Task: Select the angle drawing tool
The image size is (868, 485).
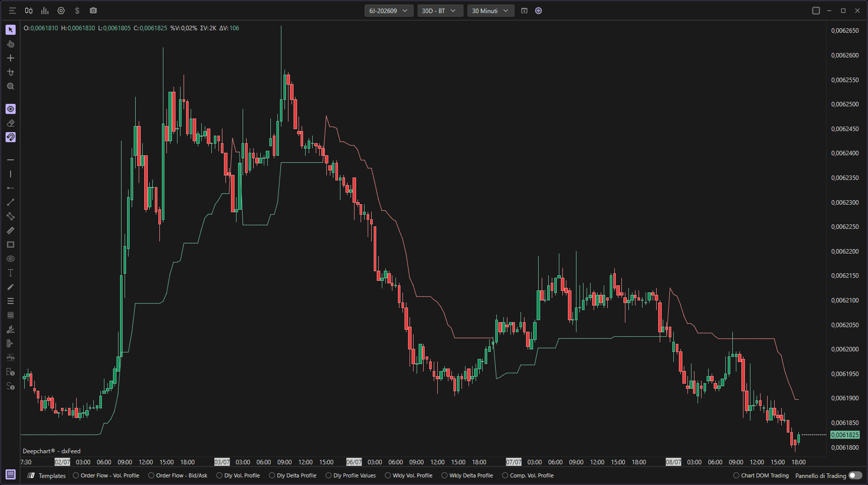Action: 11,329
